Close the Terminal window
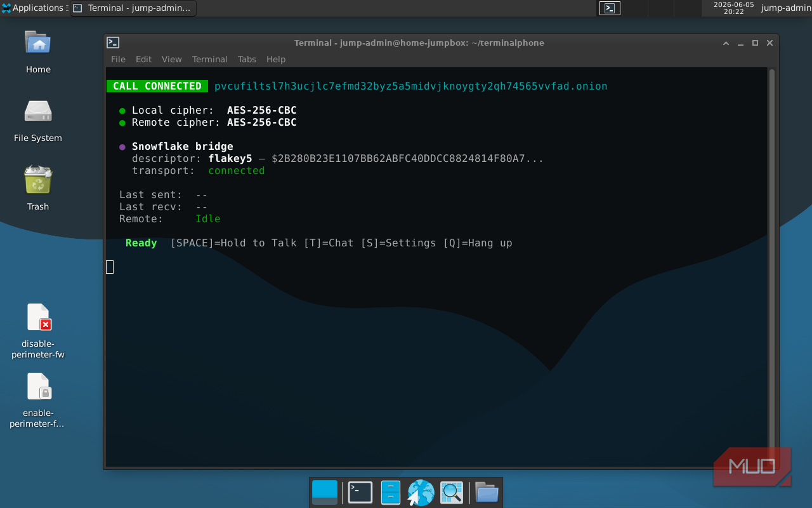This screenshot has width=812, height=508. pyautogui.click(x=769, y=43)
